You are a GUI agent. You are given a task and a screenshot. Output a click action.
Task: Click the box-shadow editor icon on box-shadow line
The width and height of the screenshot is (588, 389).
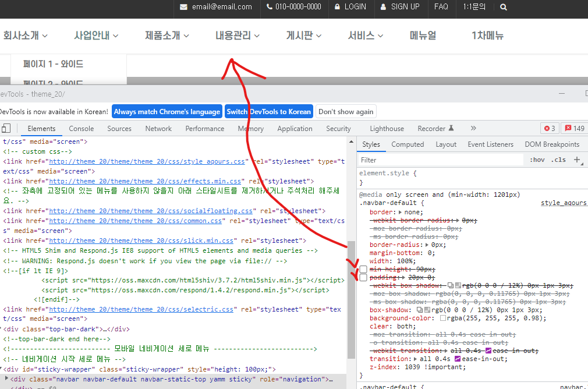click(x=420, y=310)
